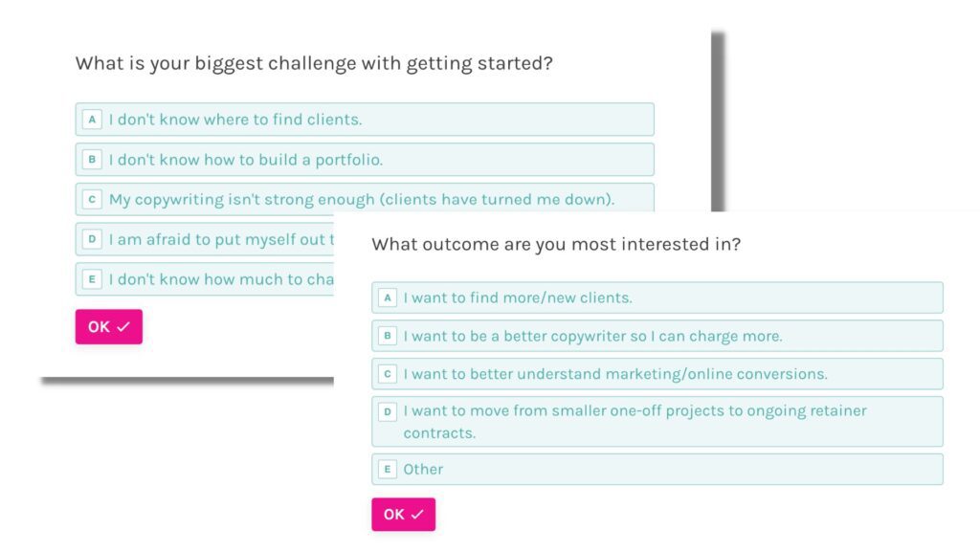
Task: Click letter E badge beside Other
Action: pos(388,469)
